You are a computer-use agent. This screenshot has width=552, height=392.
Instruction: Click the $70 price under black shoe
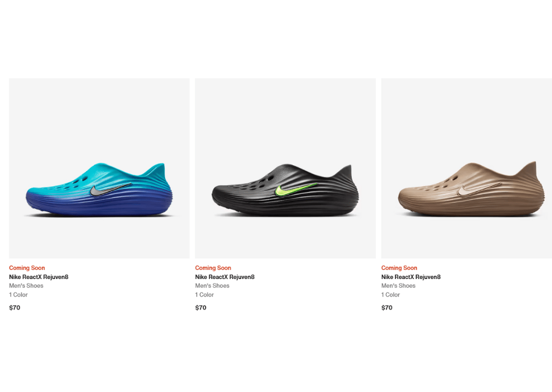pos(201,307)
